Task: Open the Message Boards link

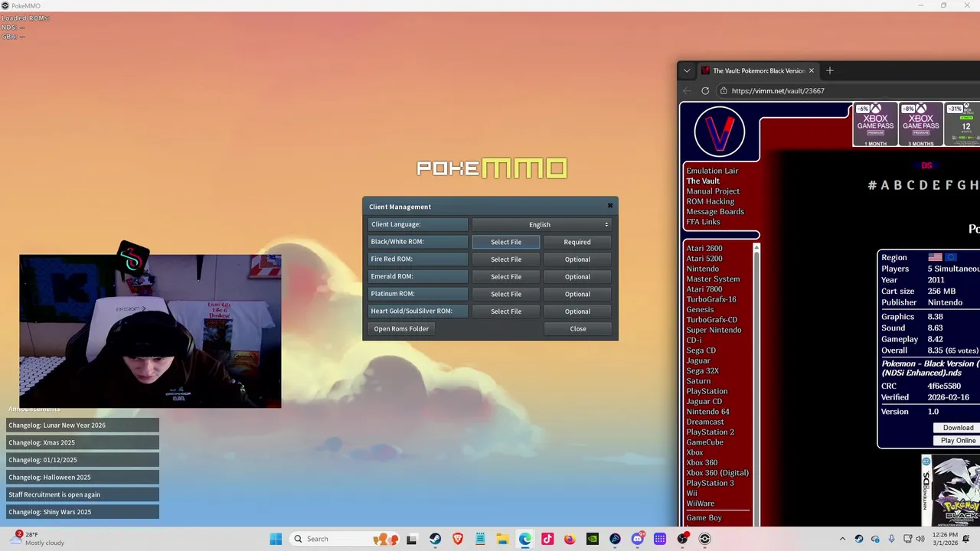Action: click(715, 211)
